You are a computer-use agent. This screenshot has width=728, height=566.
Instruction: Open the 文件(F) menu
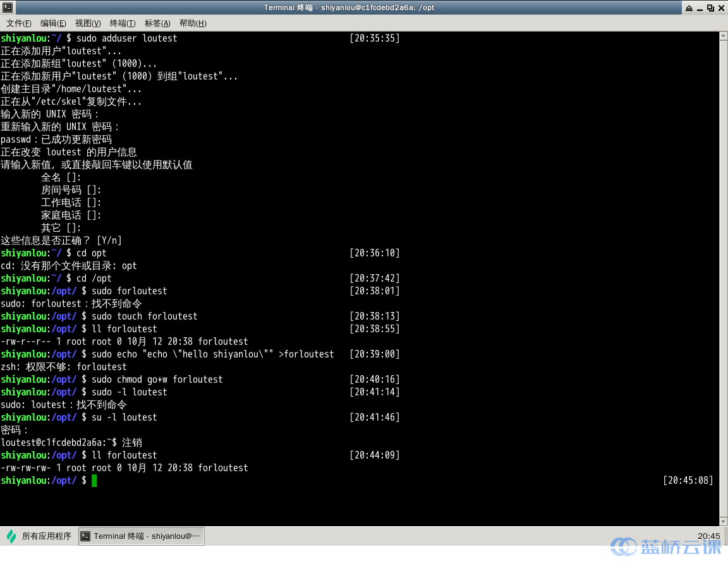18,23
